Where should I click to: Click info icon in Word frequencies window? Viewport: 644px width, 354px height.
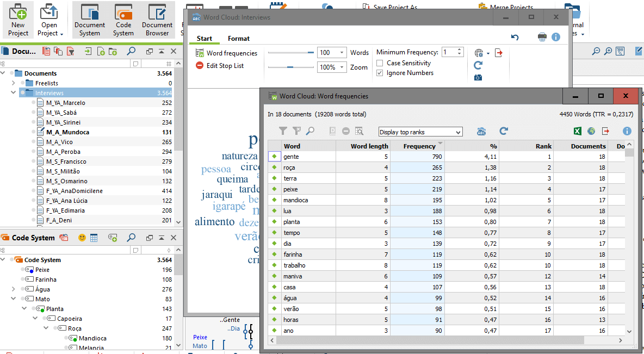(627, 131)
